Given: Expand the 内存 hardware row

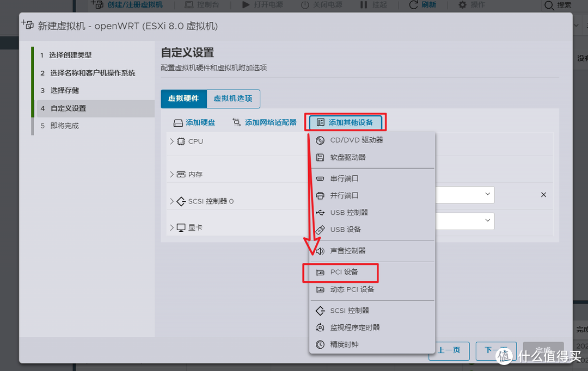Looking at the screenshot, I should click(171, 174).
